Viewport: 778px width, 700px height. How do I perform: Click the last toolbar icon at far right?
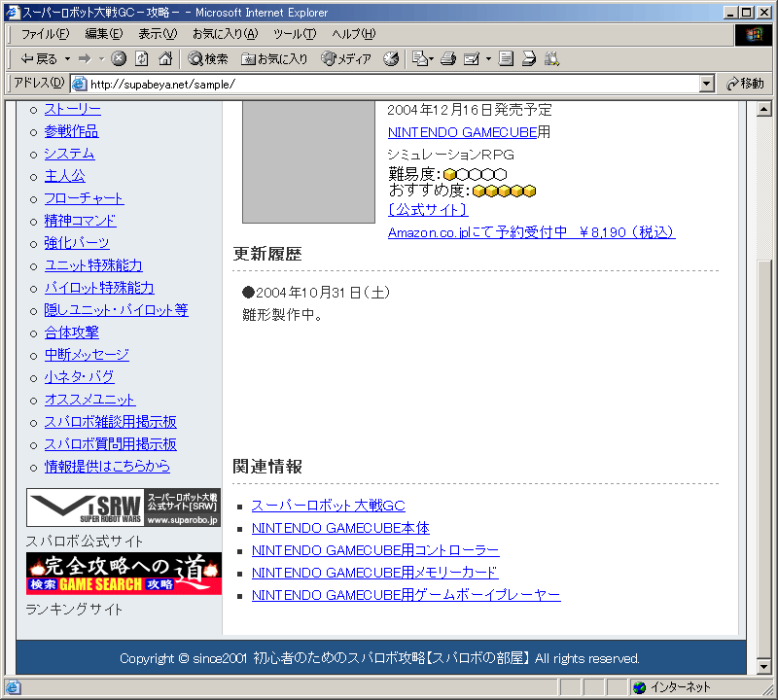[x=551, y=59]
